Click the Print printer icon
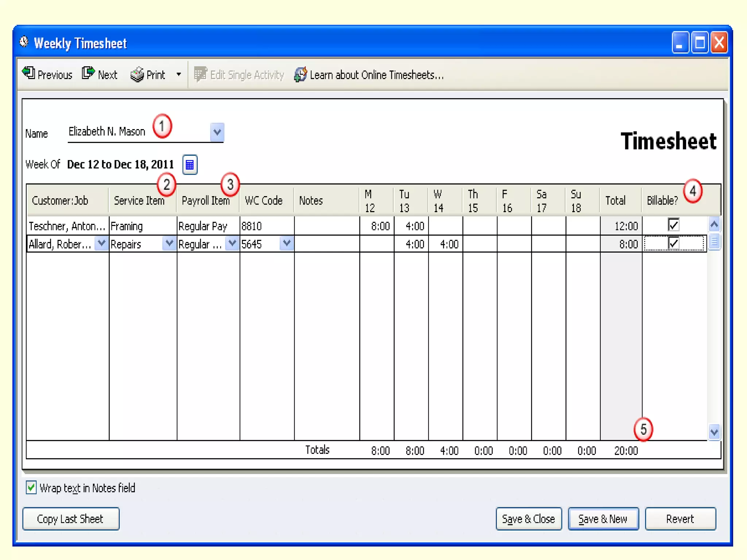Screen dimensions: 747x560 coord(137,75)
